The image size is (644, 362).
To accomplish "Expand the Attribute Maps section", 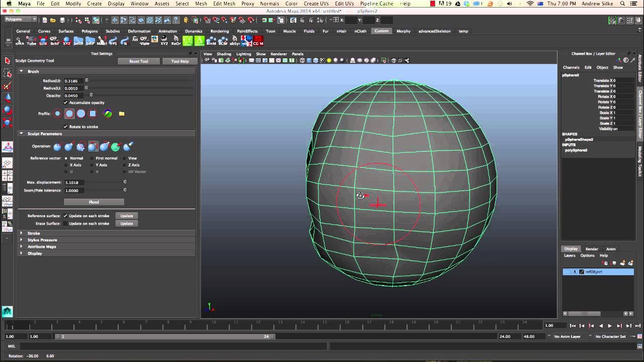I will [x=21, y=247].
